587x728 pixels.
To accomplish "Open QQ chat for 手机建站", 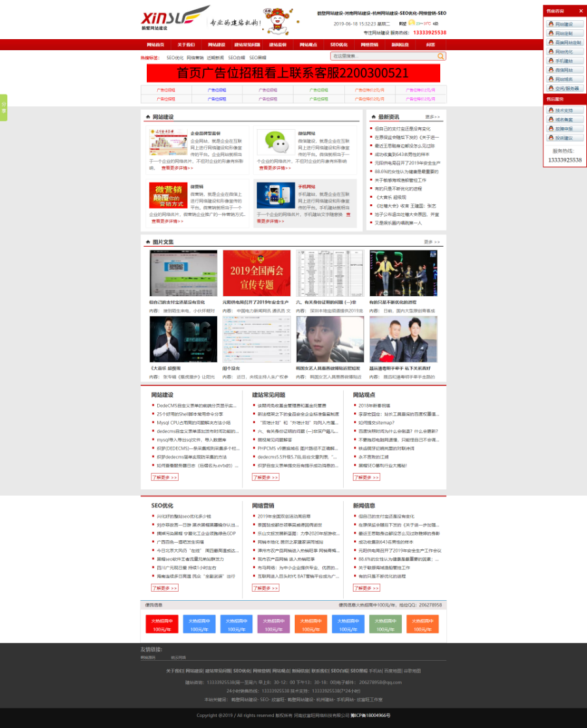I will click(x=565, y=61).
